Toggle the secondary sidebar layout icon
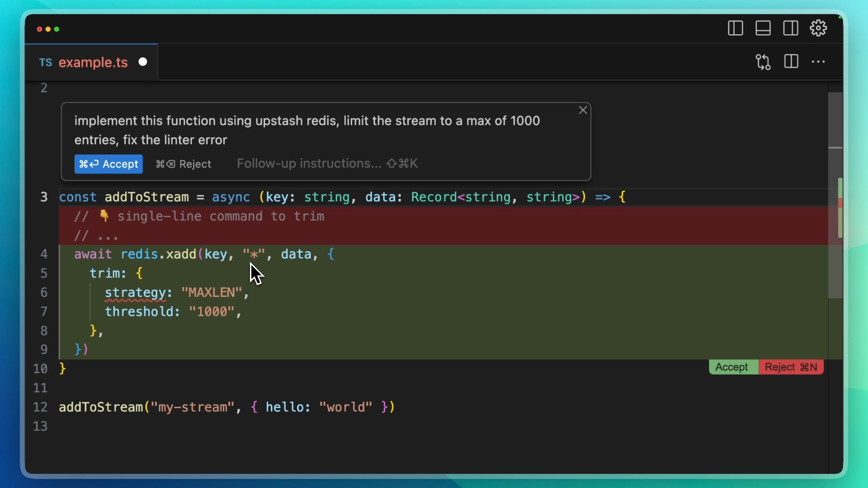 tap(791, 28)
